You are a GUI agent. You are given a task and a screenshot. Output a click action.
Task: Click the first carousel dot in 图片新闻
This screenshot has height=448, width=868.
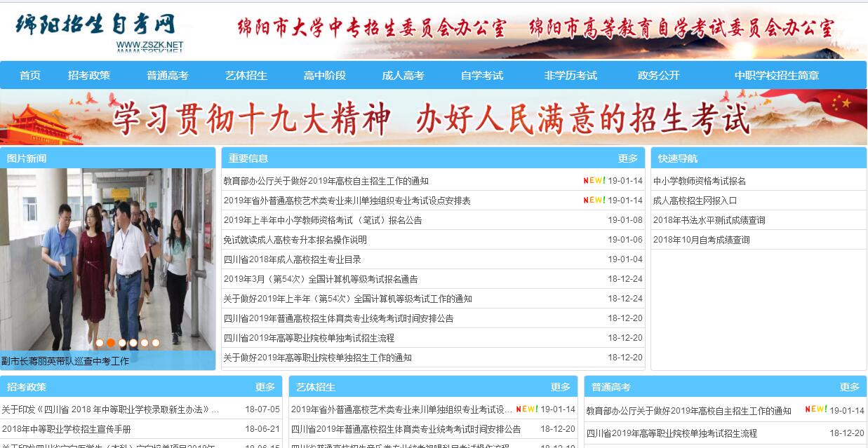100,343
